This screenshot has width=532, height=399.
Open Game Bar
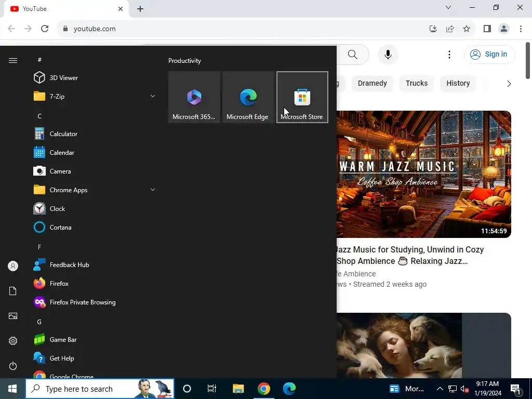[x=95, y=339]
